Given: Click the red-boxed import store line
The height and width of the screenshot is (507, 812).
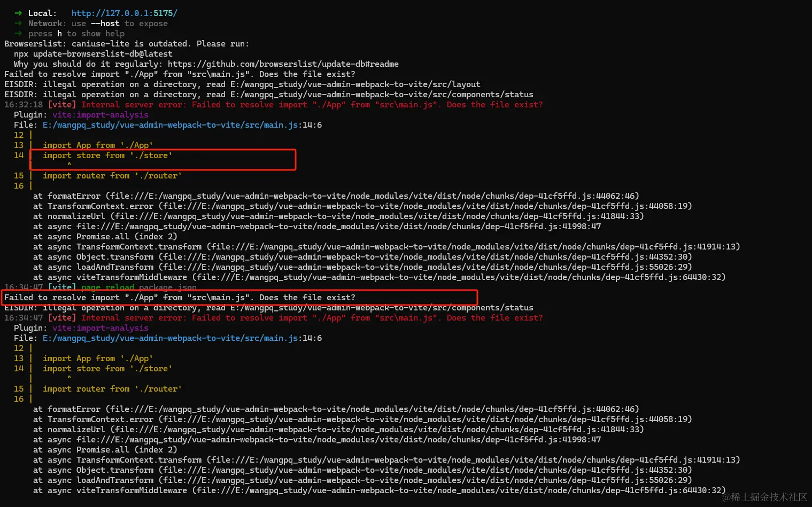Looking at the screenshot, I should pyautogui.click(x=107, y=155).
